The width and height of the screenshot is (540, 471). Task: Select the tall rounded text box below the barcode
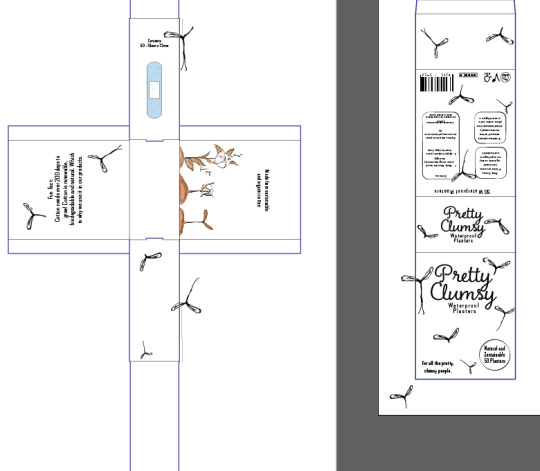coord(441,145)
